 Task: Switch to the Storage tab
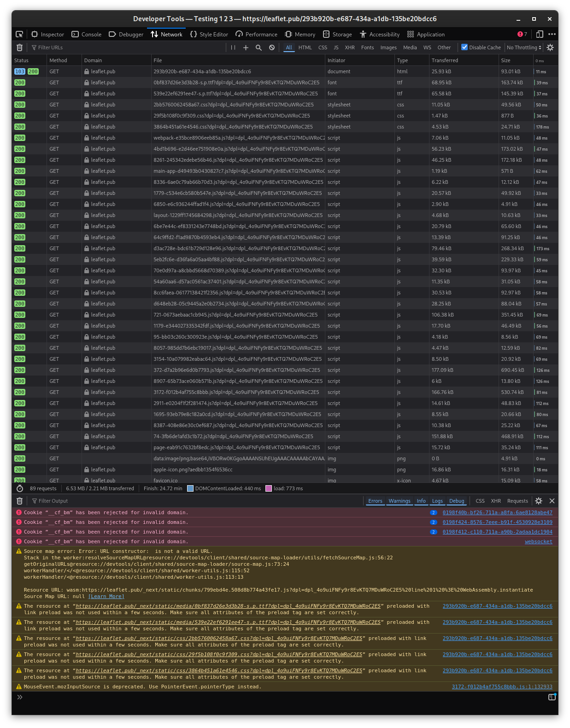click(x=337, y=35)
